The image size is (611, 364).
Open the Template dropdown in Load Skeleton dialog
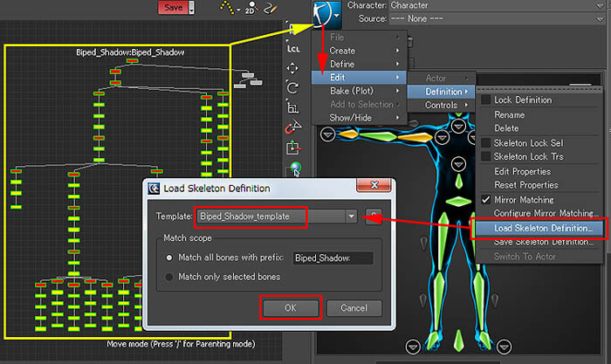(x=351, y=216)
